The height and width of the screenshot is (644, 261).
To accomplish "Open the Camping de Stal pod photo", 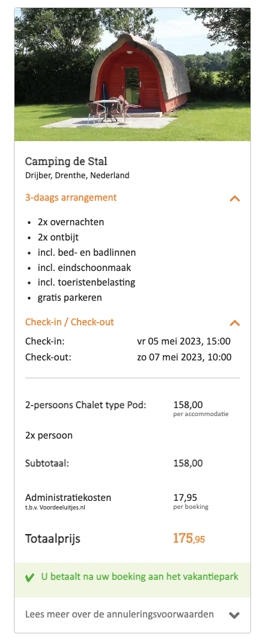I will pyautogui.click(x=132, y=74).
